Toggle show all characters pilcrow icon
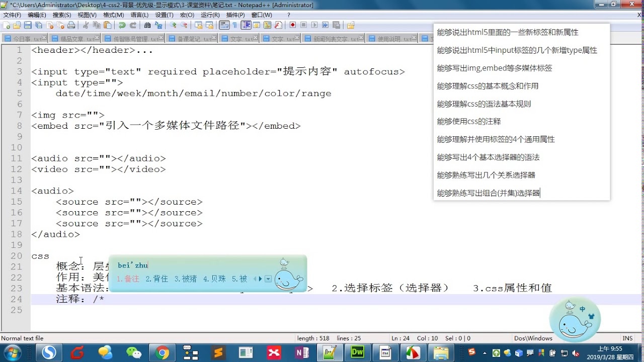This screenshot has height=362, width=644. click(x=234, y=25)
